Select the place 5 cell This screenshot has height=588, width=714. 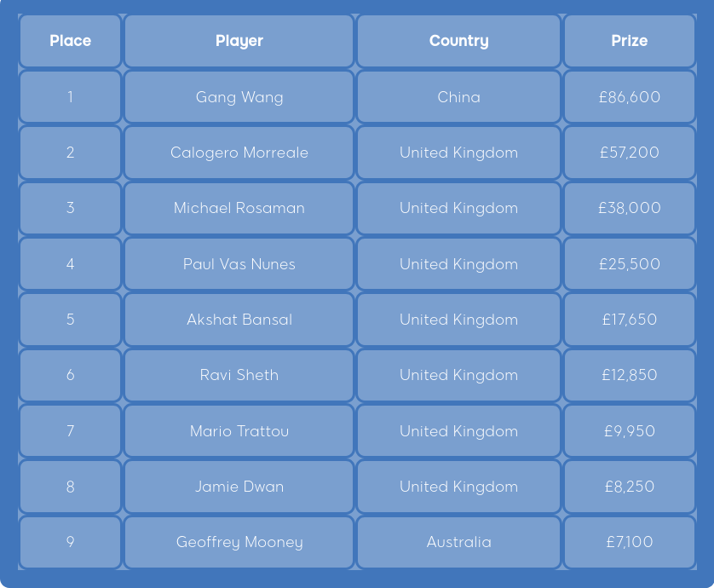click(70, 320)
